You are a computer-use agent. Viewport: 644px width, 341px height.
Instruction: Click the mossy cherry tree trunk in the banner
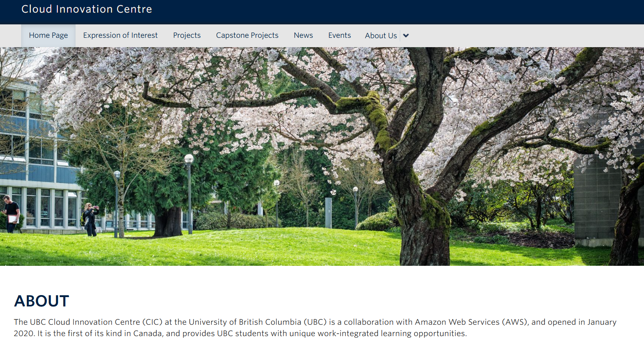coord(423,228)
